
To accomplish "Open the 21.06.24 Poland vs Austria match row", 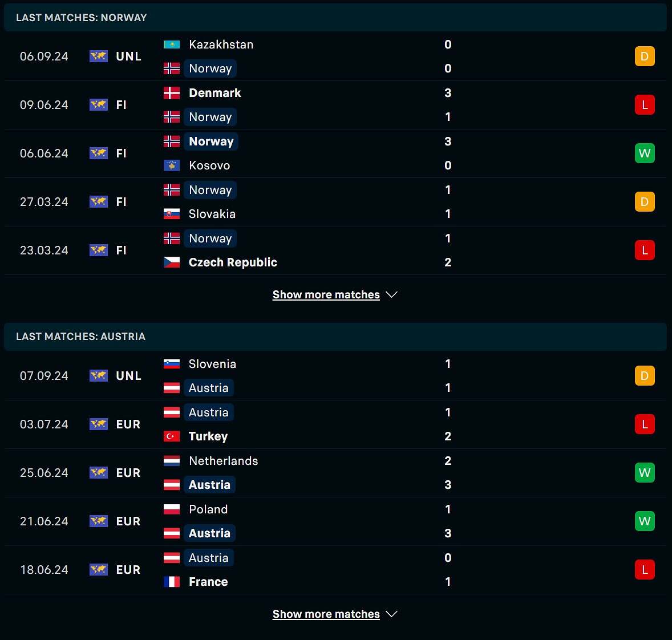I will pyautogui.click(x=335, y=521).
